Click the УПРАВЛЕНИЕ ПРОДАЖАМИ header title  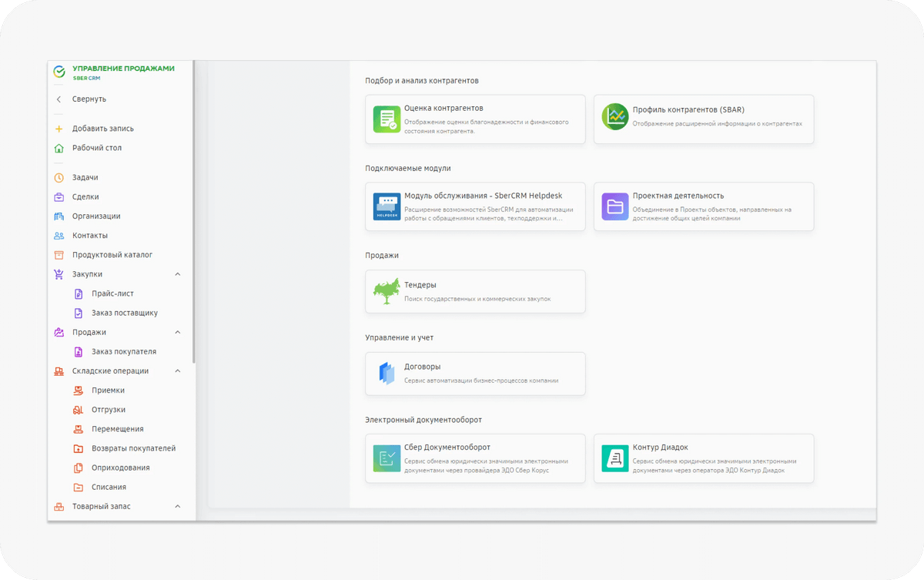123,69
